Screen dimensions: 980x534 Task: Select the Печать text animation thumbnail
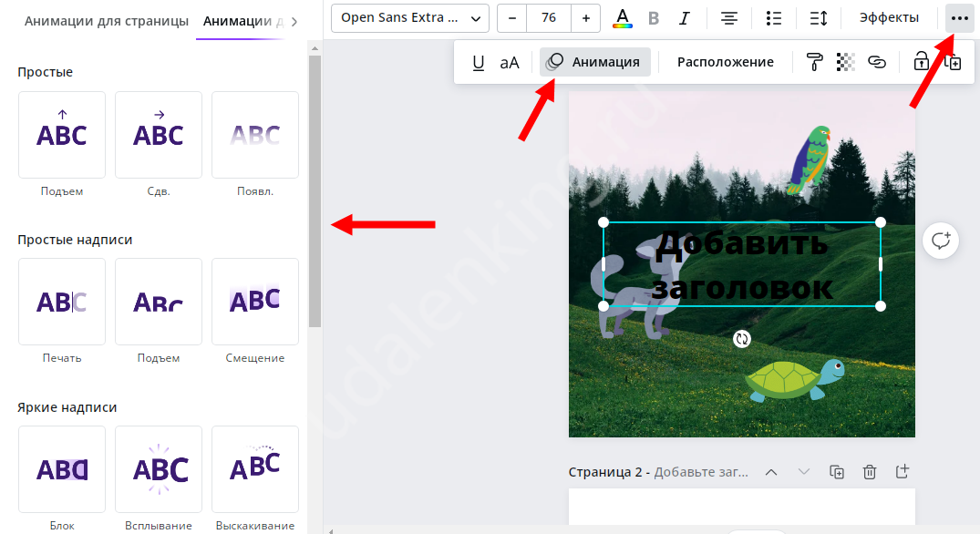62,303
